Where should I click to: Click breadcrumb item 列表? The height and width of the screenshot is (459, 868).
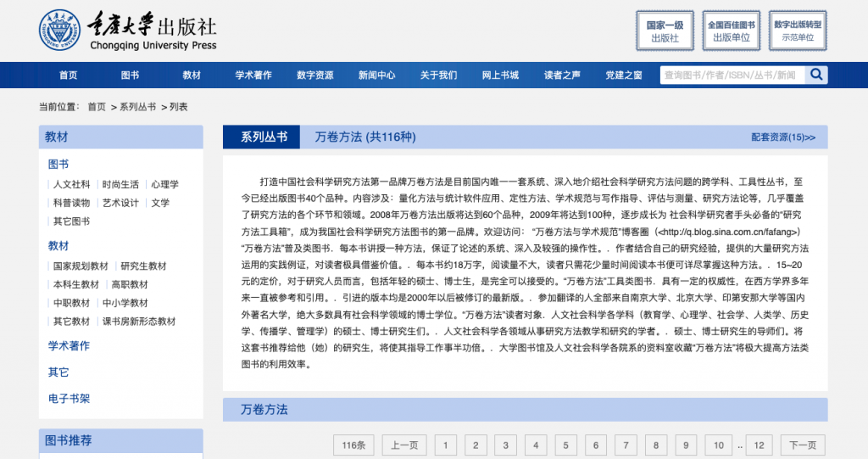pyautogui.click(x=178, y=106)
